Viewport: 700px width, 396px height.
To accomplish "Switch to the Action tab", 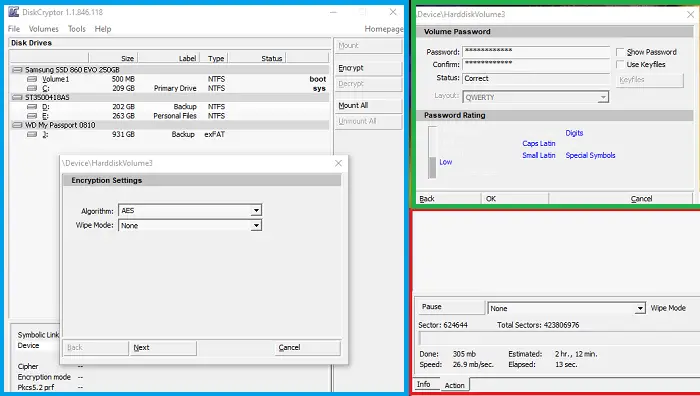I will 454,385.
